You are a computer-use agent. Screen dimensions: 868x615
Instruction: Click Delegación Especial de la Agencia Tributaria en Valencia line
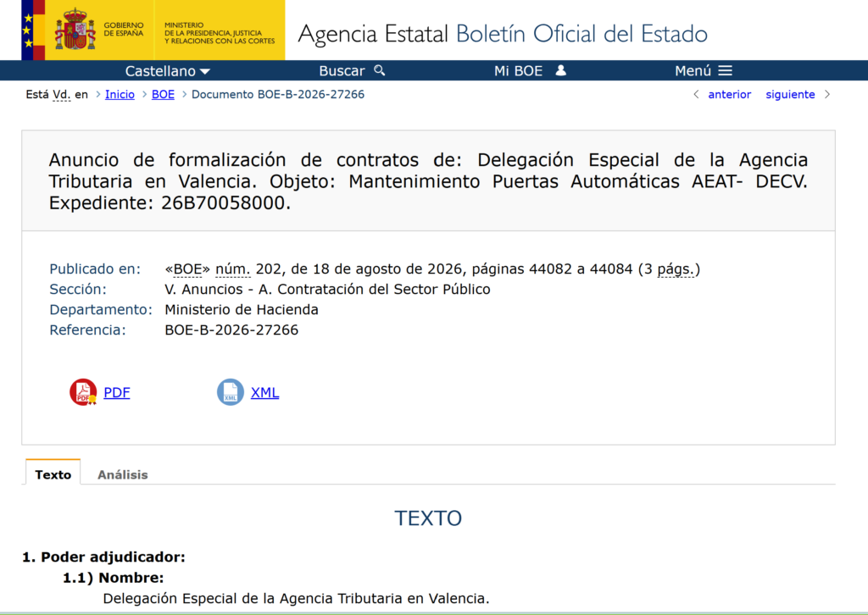tap(296, 598)
